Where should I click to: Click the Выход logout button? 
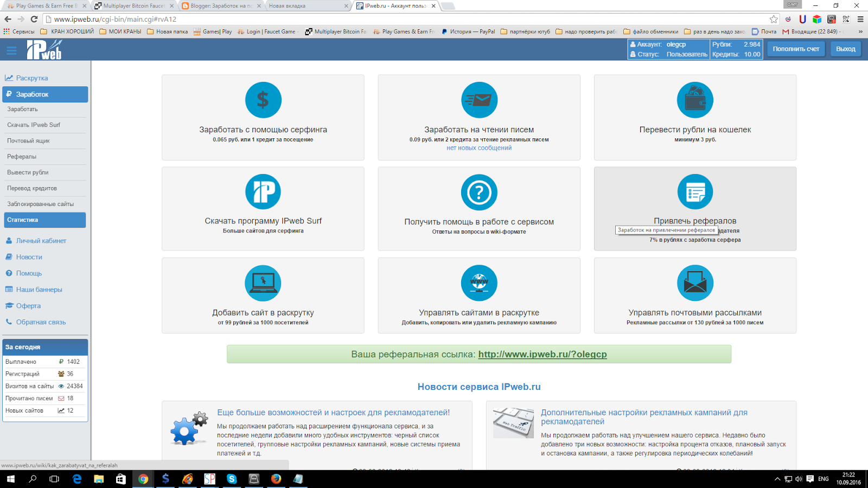pos(846,49)
